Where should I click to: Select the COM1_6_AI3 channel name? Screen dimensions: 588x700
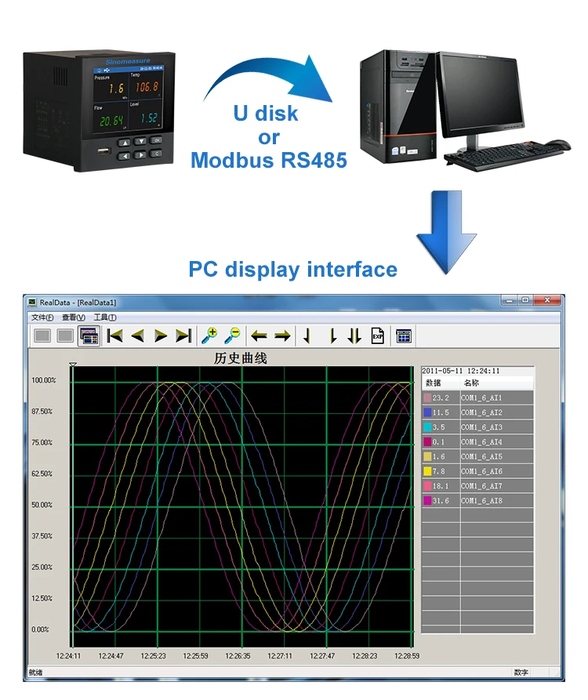pyautogui.click(x=481, y=427)
